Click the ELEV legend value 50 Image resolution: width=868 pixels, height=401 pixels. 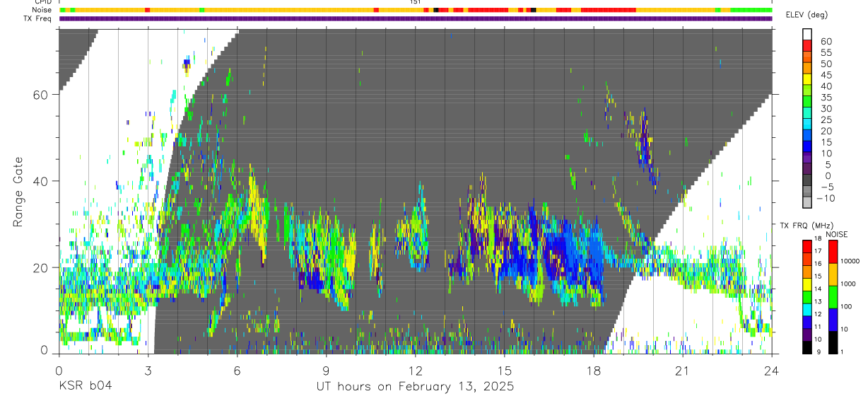826,64
